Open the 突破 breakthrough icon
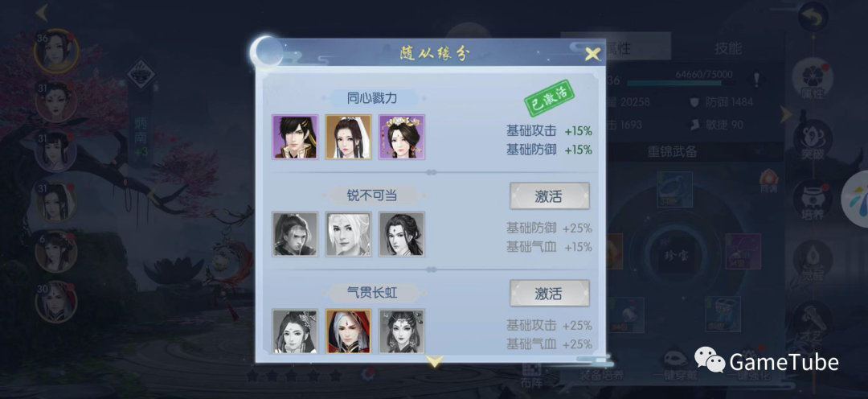This screenshot has width=868, height=399. (812, 140)
